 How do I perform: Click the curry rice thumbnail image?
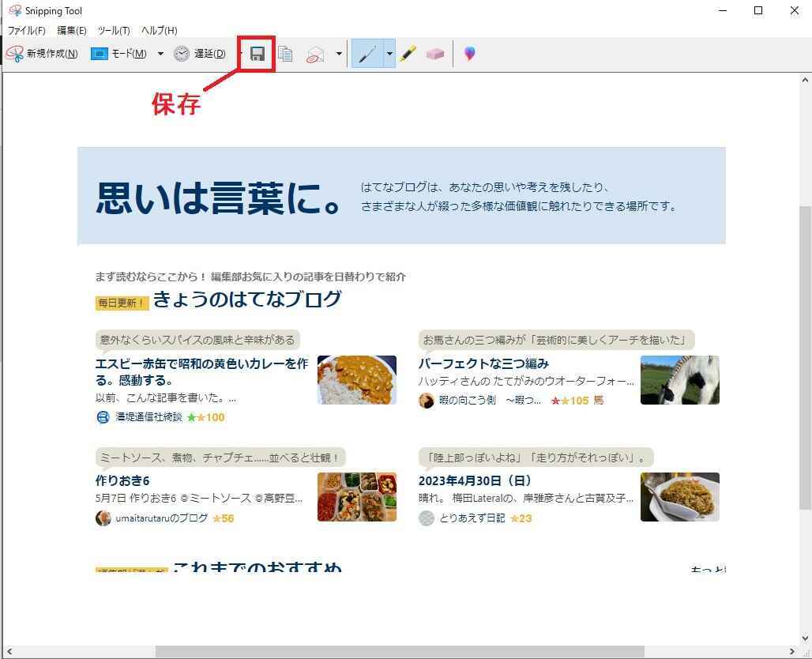pyautogui.click(x=357, y=380)
